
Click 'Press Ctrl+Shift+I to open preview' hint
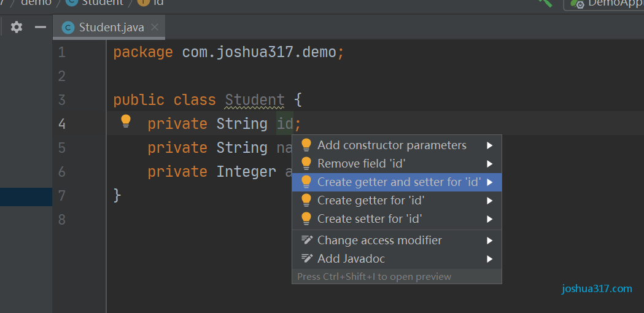click(374, 276)
